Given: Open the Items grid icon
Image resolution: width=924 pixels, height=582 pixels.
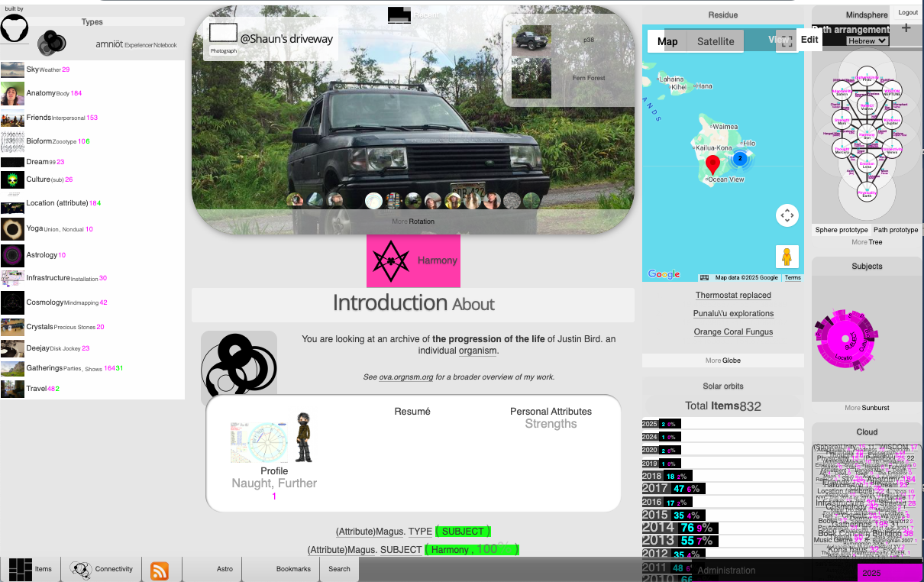Looking at the screenshot, I should click(21, 569).
